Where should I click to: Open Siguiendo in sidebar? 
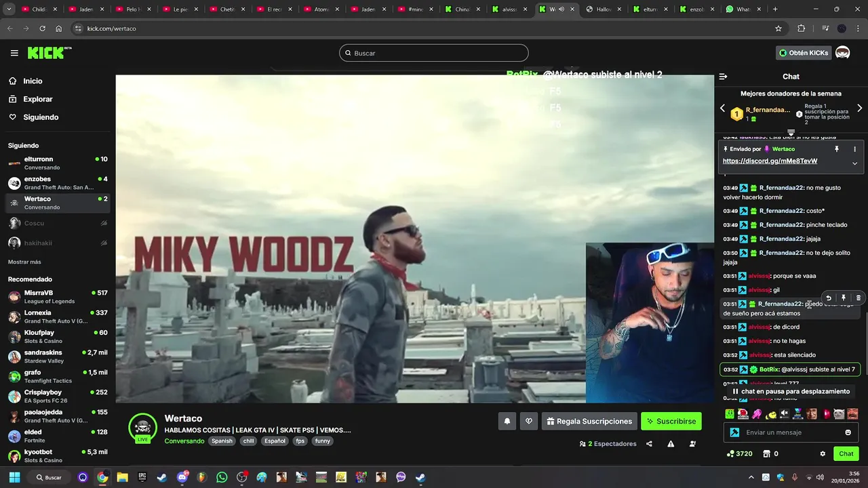click(33, 117)
